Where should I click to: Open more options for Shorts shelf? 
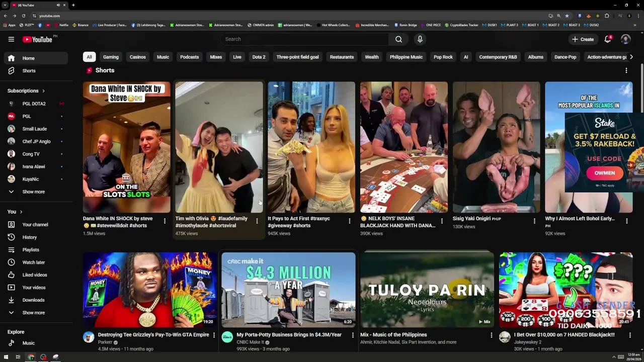pos(626,71)
